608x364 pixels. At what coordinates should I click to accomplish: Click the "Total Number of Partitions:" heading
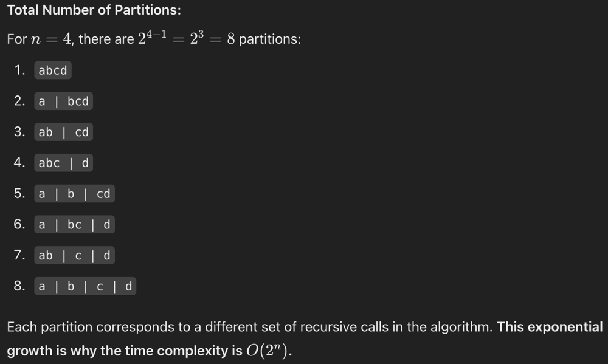click(94, 10)
